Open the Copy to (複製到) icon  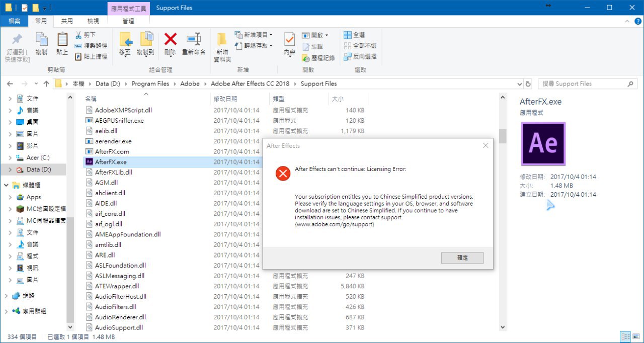[146, 39]
